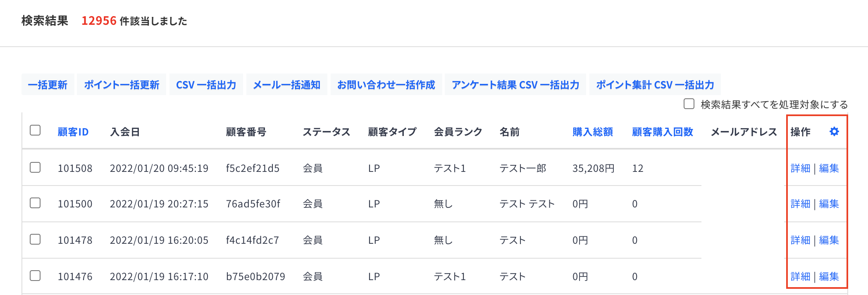Sort by 顧客購入回数 column

pos(663,132)
